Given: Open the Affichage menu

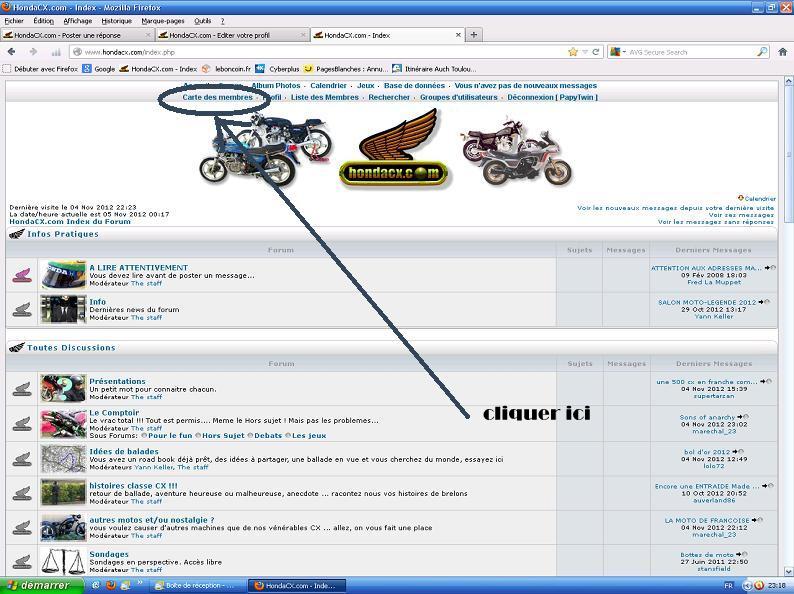Looking at the screenshot, I should 77,21.
